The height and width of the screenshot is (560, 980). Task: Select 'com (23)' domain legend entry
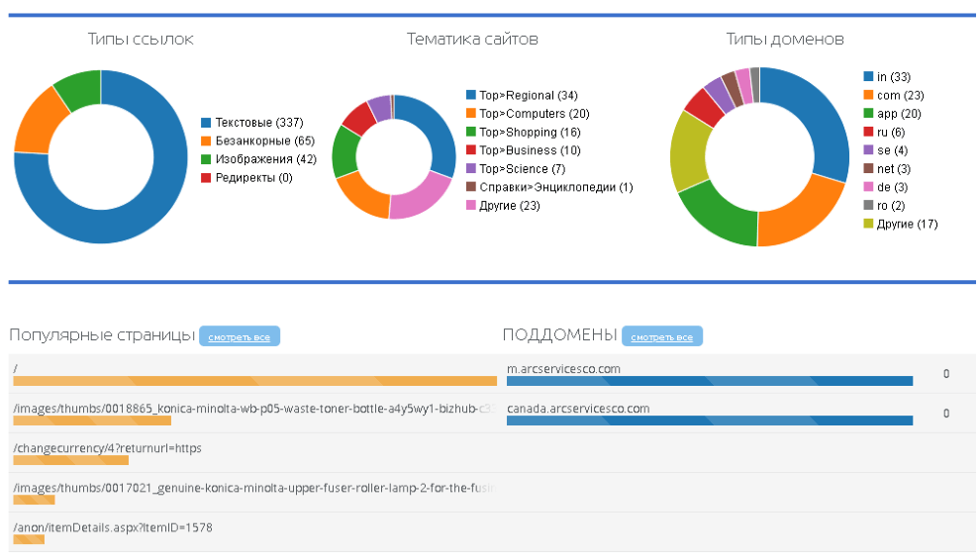(900, 95)
